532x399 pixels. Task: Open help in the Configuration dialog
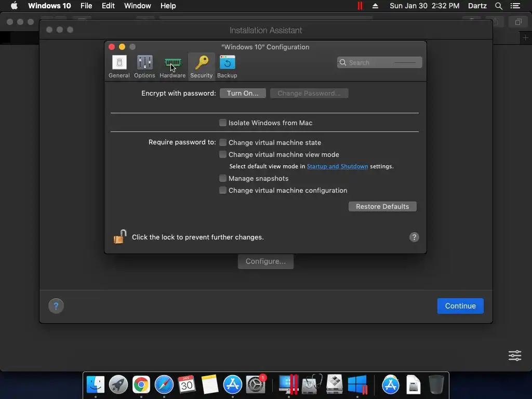click(x=414, y=237)
